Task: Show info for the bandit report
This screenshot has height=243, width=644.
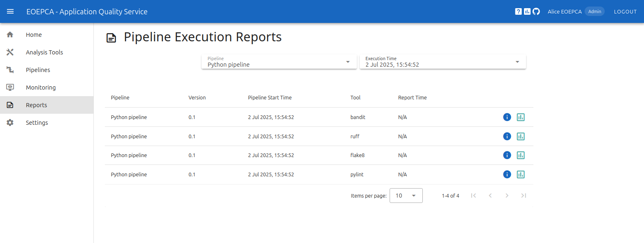Action: pyautogui.click(x=507, y=117)
